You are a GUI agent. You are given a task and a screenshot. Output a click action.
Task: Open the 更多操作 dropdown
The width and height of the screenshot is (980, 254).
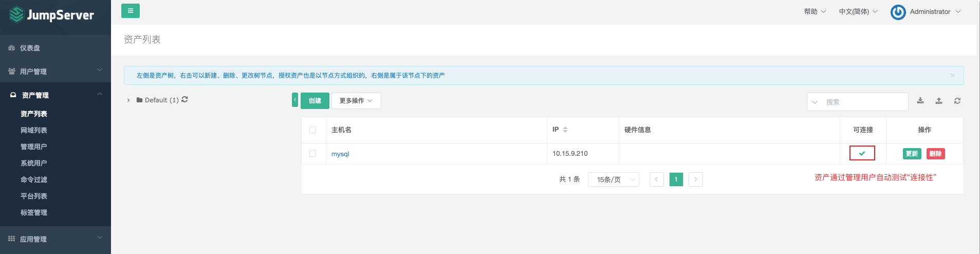click(356, 101)
